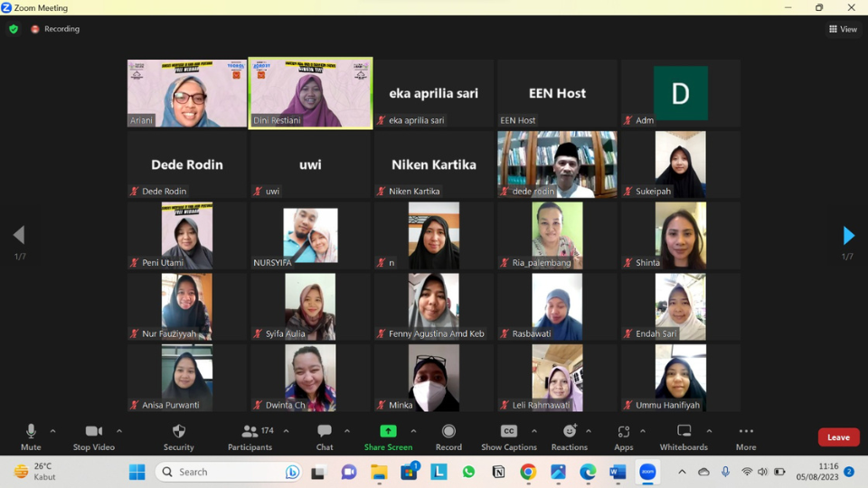Click the microphone-in-use tray icon
The height and width of the screenshot is (488, 868).
(x=725, y=472)
